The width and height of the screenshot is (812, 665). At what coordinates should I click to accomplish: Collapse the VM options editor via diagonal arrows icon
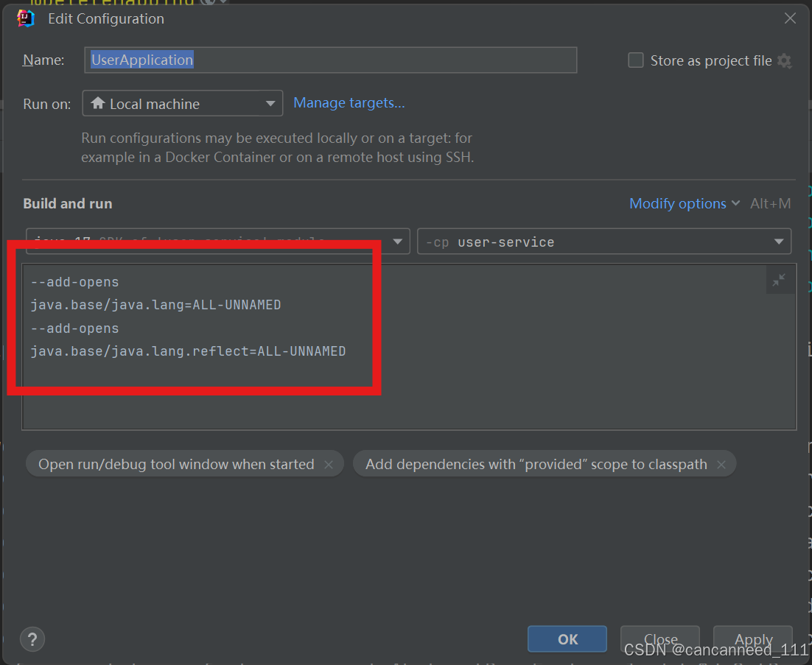coord(779,280)
